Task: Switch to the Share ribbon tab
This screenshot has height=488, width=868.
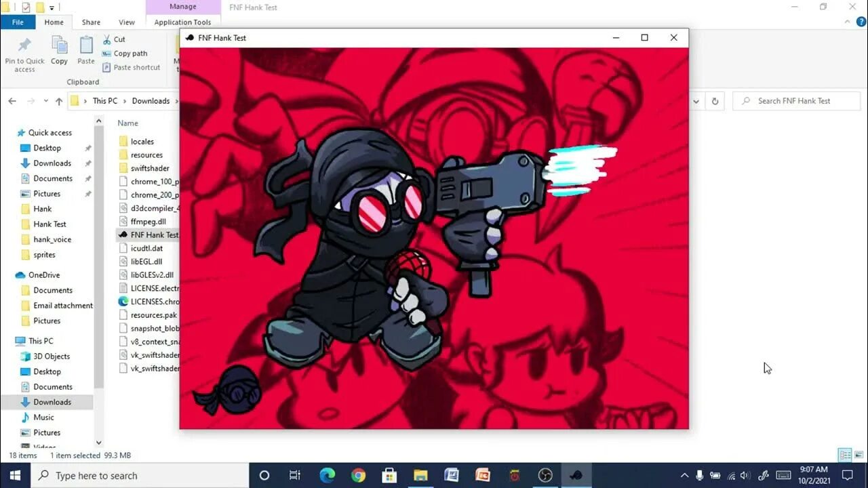Action: pos(91,22)
